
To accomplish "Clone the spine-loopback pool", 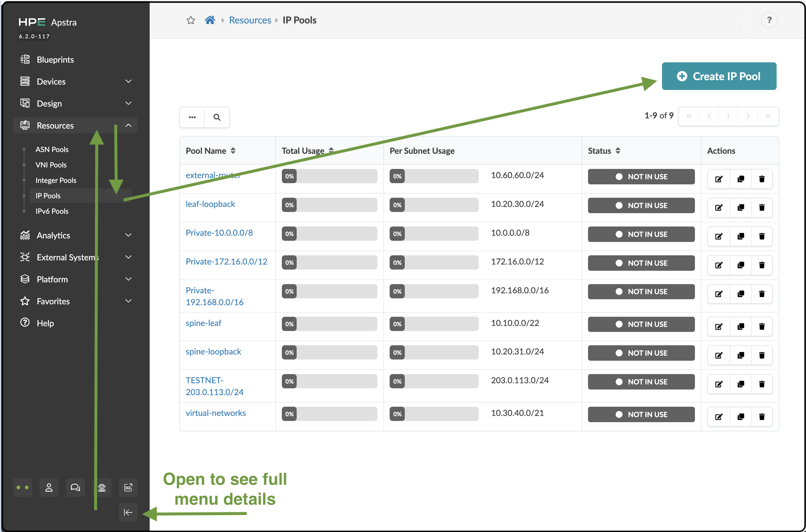I will pyautogui.click(x=740, y=356).
